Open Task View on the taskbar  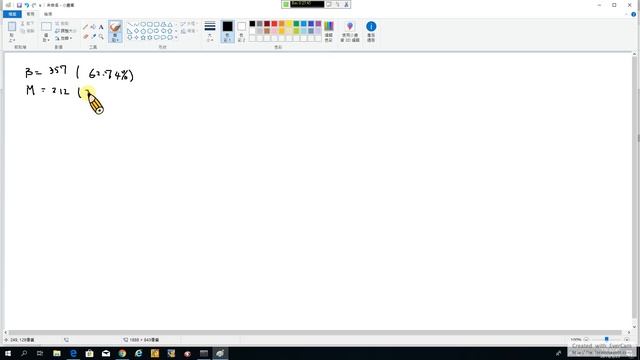point(40,353)
